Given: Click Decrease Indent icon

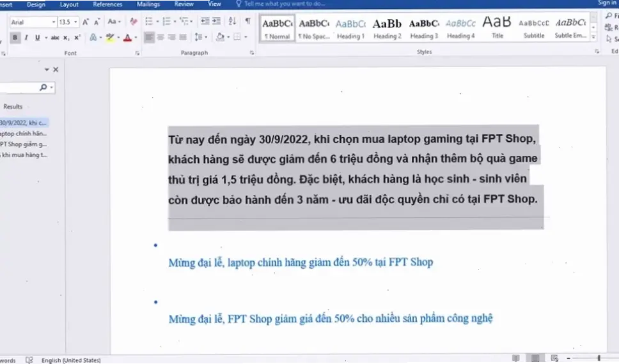Looking at the screenshot, I should 205,21.
